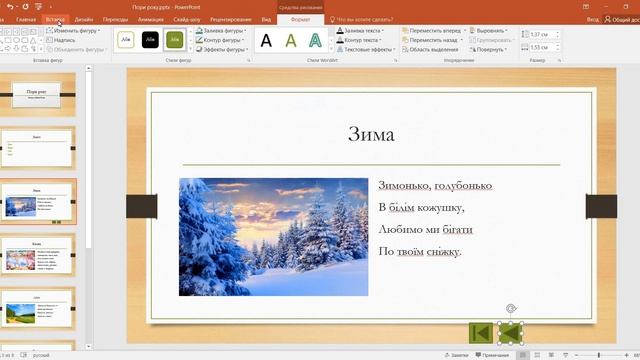Select the second slide thumbnail

point(38,148)
